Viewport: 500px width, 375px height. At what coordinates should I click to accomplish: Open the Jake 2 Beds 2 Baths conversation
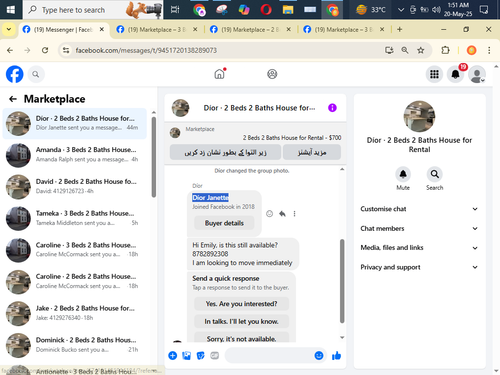tap(75, 313)
